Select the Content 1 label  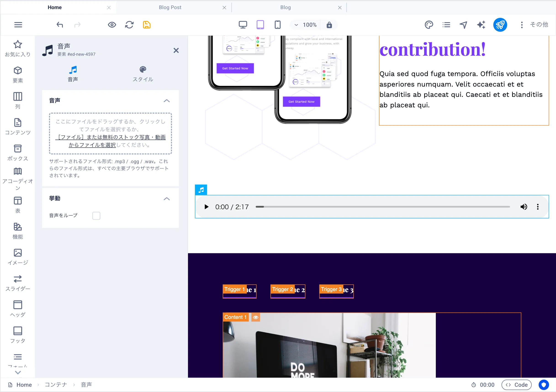click(235, 317)
